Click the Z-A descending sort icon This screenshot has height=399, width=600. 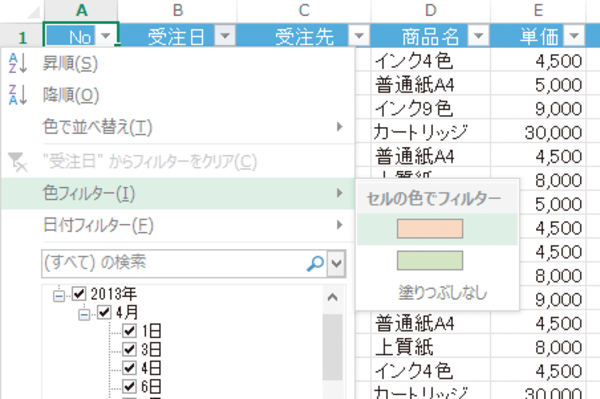pos(18,95)
